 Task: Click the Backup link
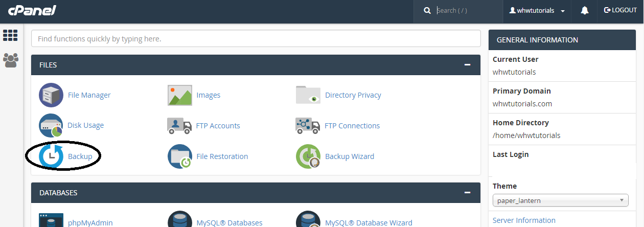(x=80, y=156)
